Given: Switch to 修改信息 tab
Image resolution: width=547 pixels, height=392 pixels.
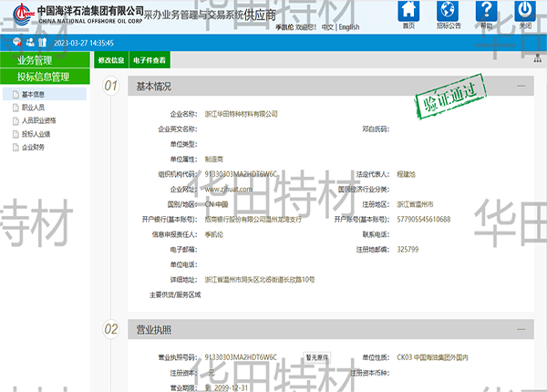Looking at the screenshot, I should tap(111, 60).
